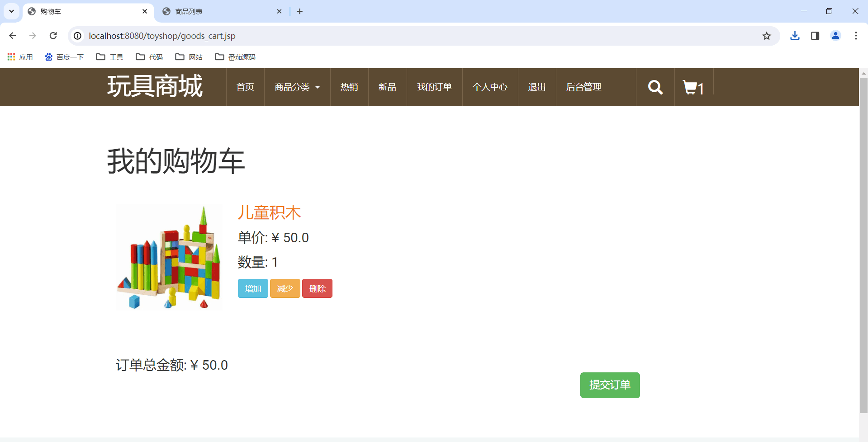Switch to the 商品列表 tab
The image size is (868, 442).
[222, 11]
